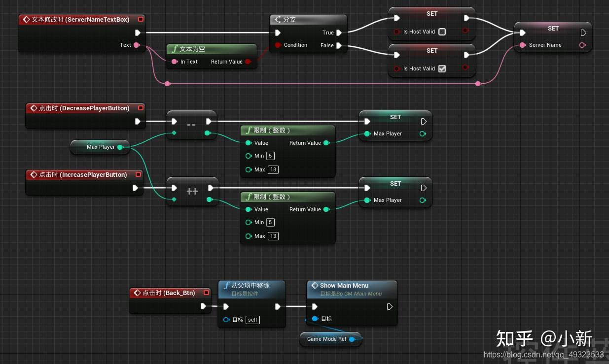This screenshot has height=364, width=609.
Task: Click the f icon on upper 限制(整数) node
Action: [x=248, y=130]
